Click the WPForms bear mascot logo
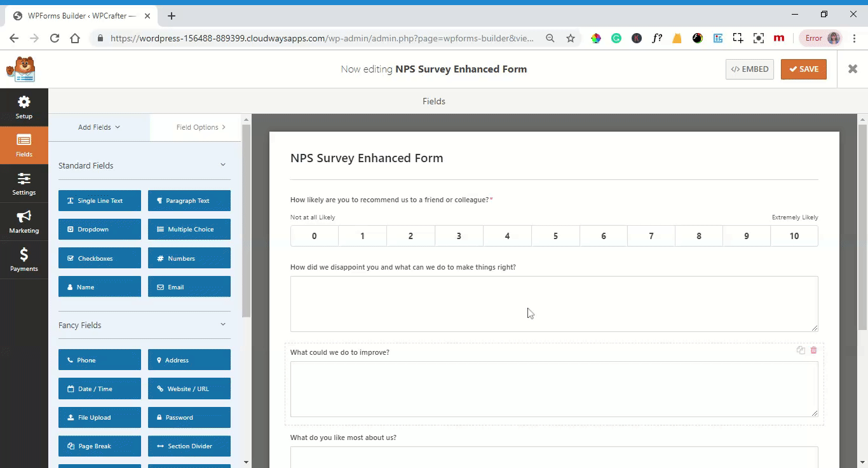This screenshot has width=868, height=468. [21, 69]
